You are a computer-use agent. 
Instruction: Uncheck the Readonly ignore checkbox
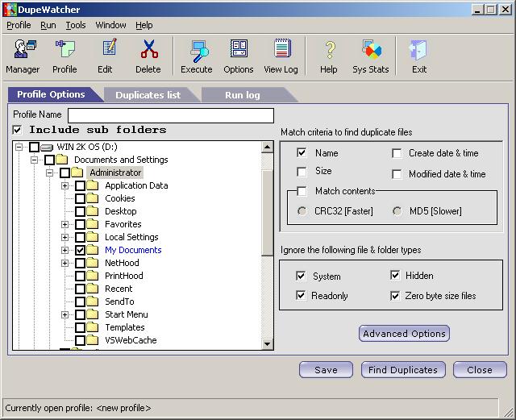tap(301, 295)
